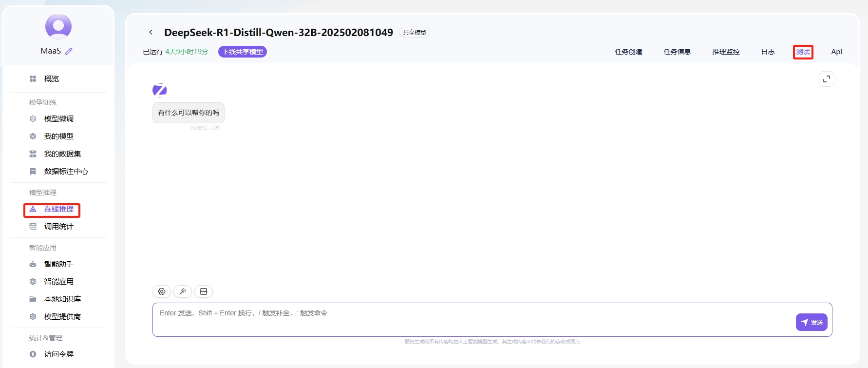Expand chat to fullscreen
The image size is (868, 368).
point(827,79)
